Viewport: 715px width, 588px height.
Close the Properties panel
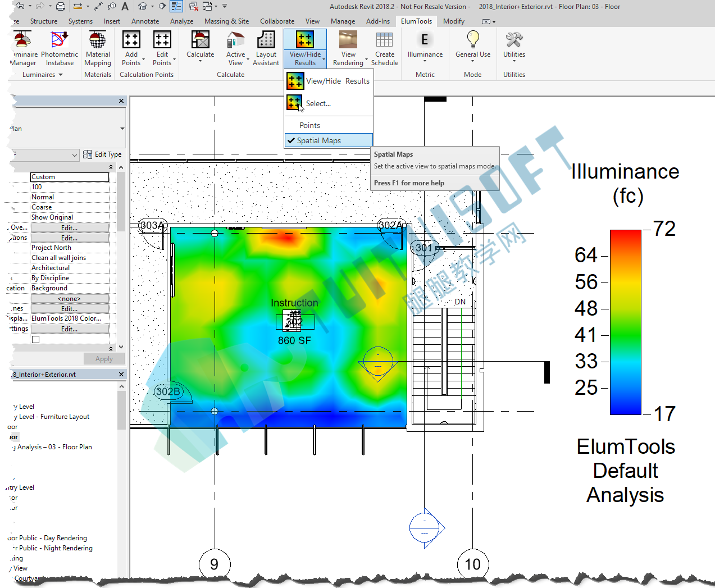pos(121,101)
